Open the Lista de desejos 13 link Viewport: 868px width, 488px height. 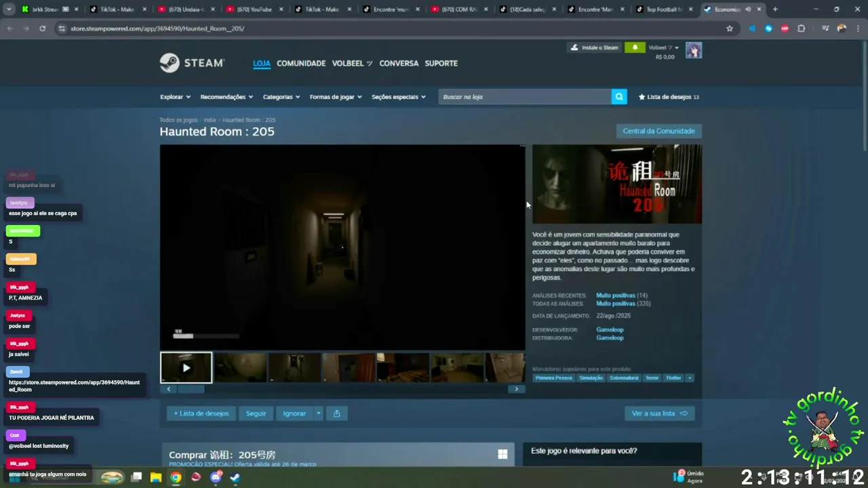[669, 97]
